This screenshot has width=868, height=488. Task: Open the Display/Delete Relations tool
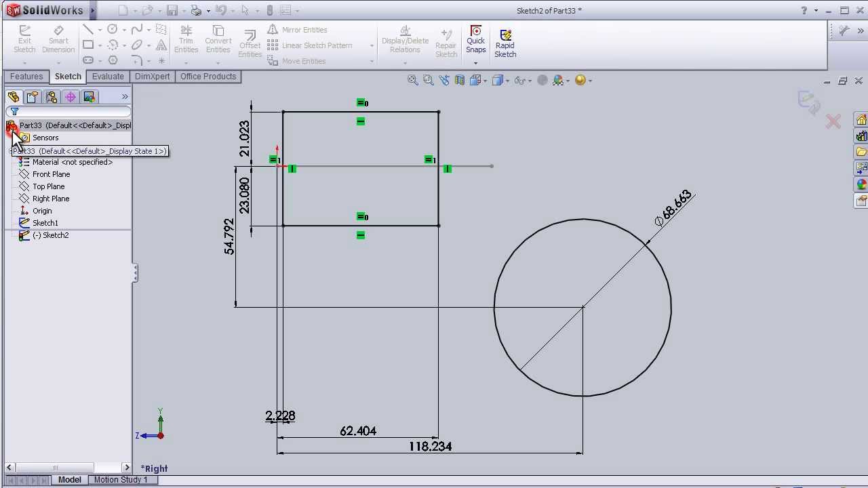click(405, 39)
